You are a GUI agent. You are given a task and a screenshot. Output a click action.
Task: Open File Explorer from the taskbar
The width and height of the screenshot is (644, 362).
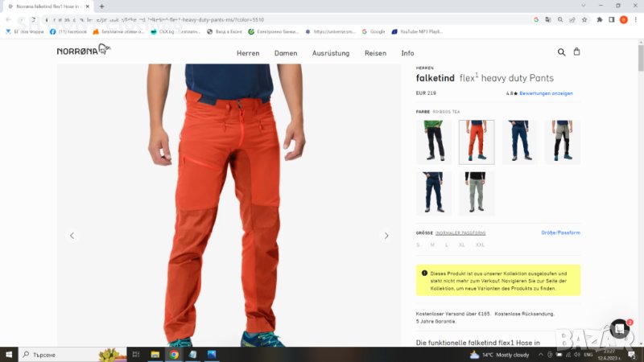[156, 354]
